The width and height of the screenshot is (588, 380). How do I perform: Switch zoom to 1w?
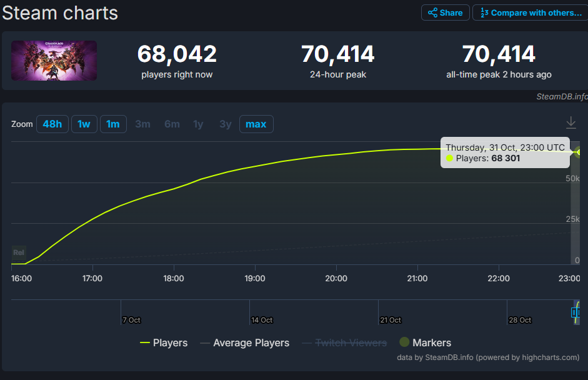click(x=84, y=124)
